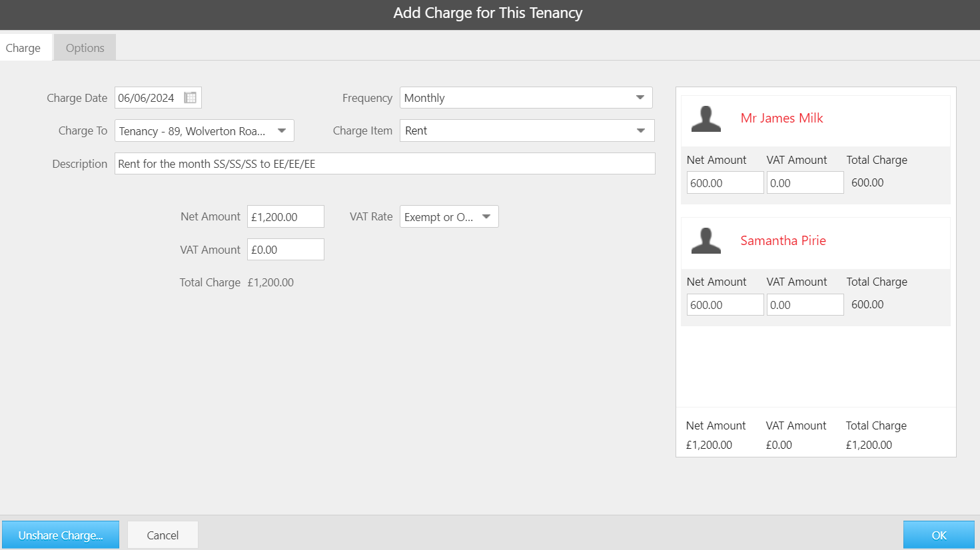Switch to the Options tab

click(85, 47)
